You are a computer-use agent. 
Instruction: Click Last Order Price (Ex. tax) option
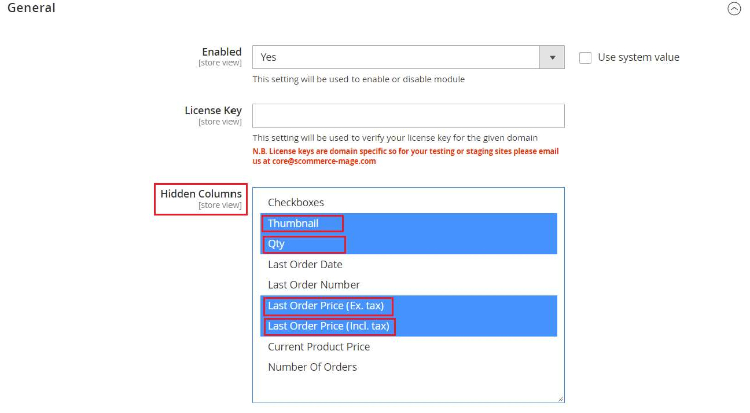point(326,306)
